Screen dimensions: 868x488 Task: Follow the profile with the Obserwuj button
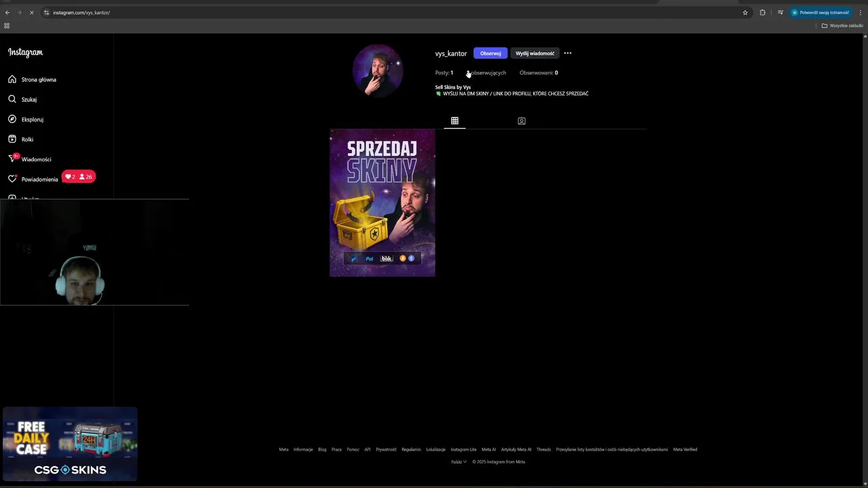tap(490, 53)
